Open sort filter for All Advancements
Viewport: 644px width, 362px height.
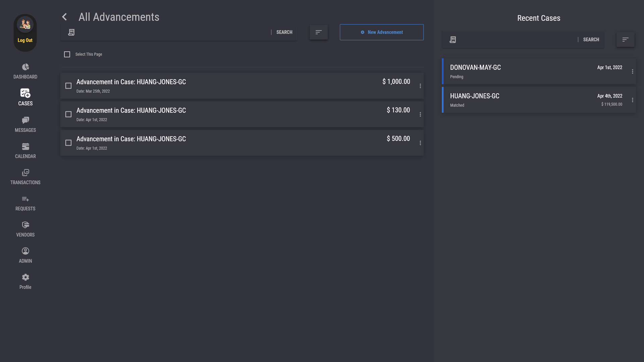click(x=319, y=32)
